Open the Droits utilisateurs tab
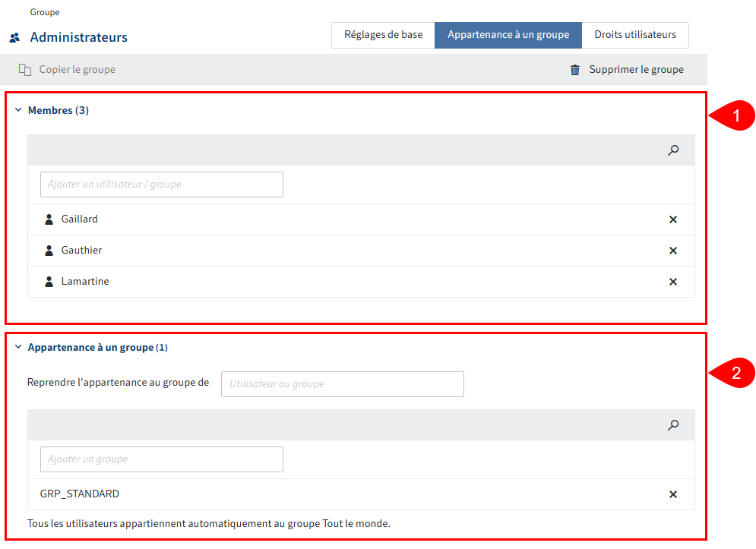Viewport: 756px width, 549px height. 635,35
